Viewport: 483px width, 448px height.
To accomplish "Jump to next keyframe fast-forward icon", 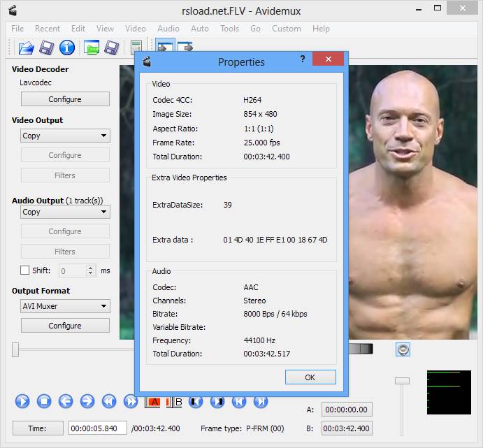I will tap(129, 401).
